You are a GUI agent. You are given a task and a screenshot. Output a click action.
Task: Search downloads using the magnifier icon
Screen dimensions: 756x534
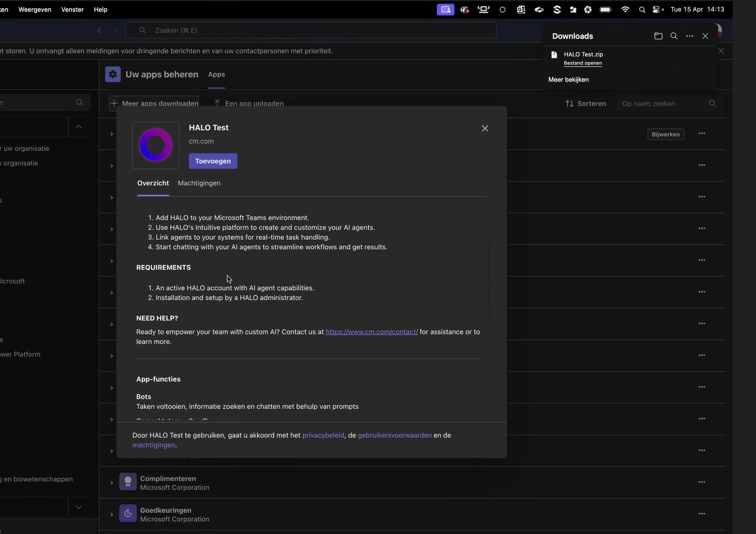tap(674, 36)
